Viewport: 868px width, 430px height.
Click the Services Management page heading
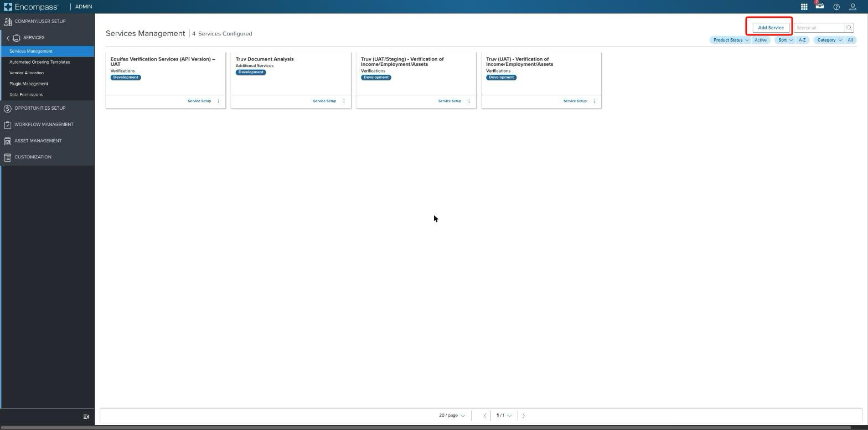(146, 34)
